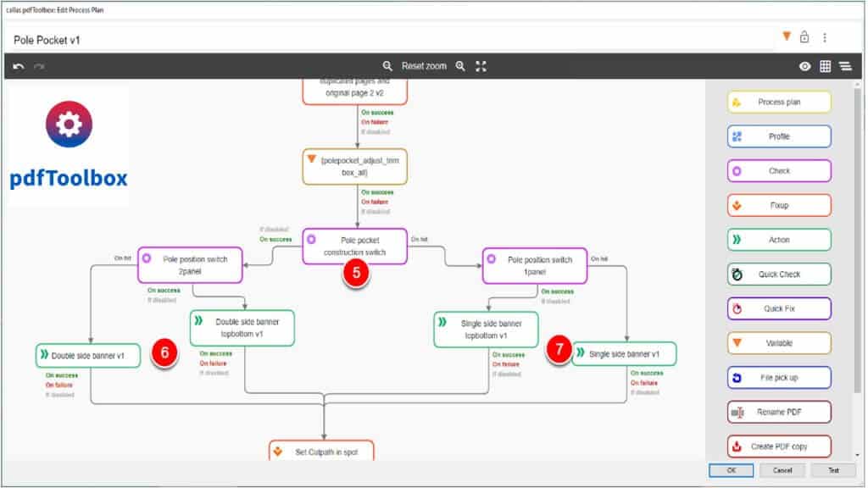Select the File pick up palette item
The width and height of the screenshot is (868, 488).
[779, 377]
